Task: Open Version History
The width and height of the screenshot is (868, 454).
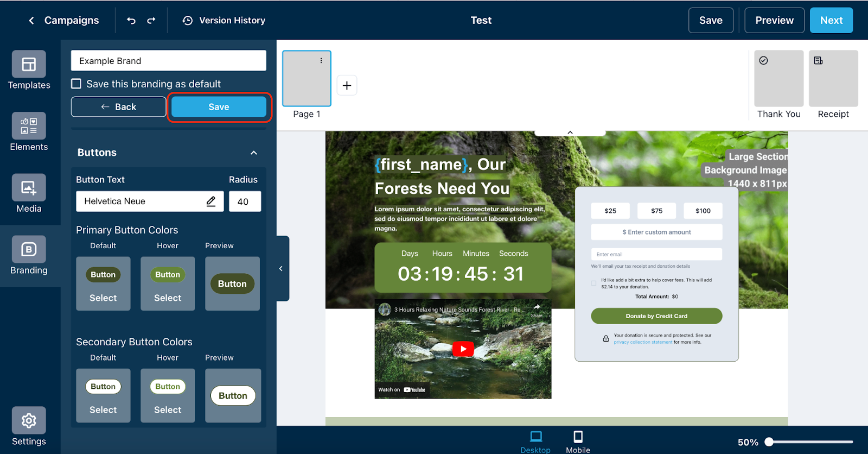Action: (x=224, y=21)
